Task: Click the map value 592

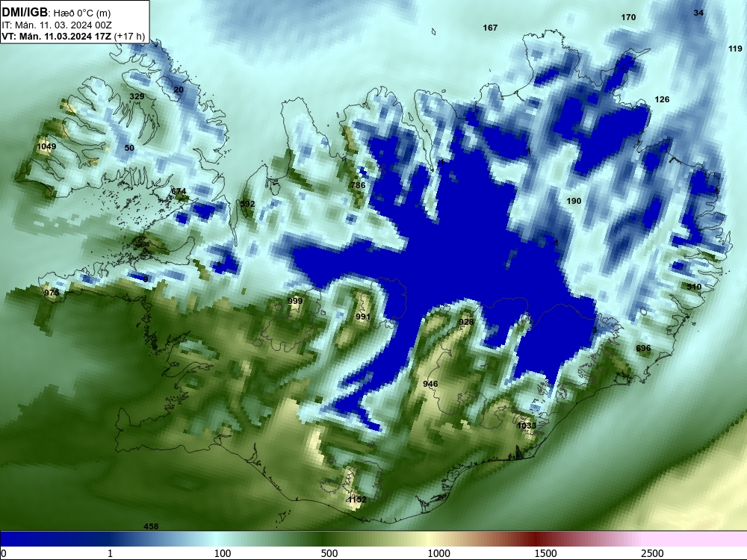Action: tap(247, 204)
